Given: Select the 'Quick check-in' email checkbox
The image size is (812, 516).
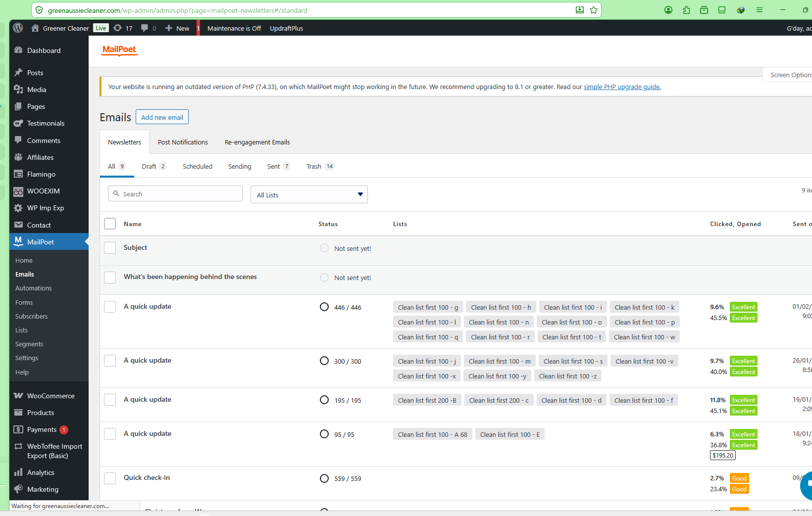Looking at the screenshot, I should coord(110,478).
